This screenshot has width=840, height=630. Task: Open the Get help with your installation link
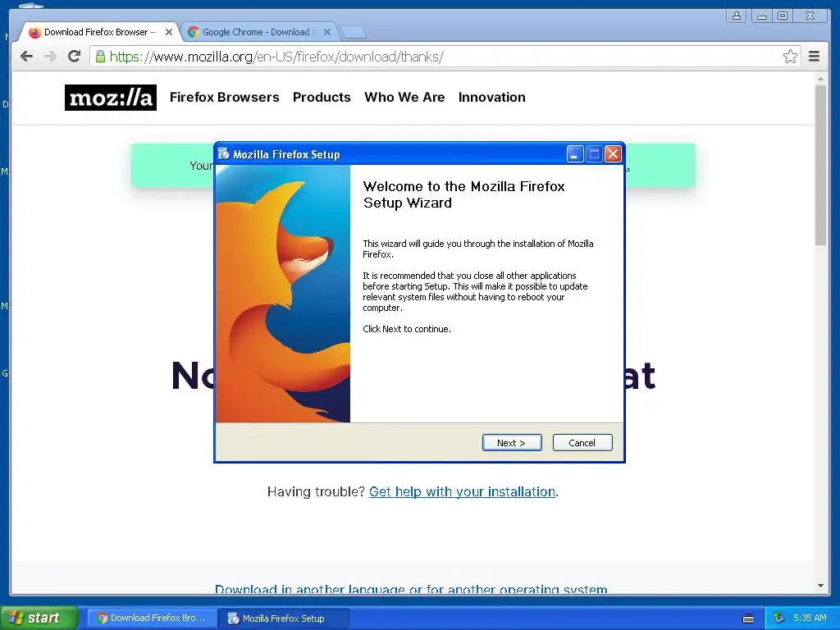[x=463, y=492]
